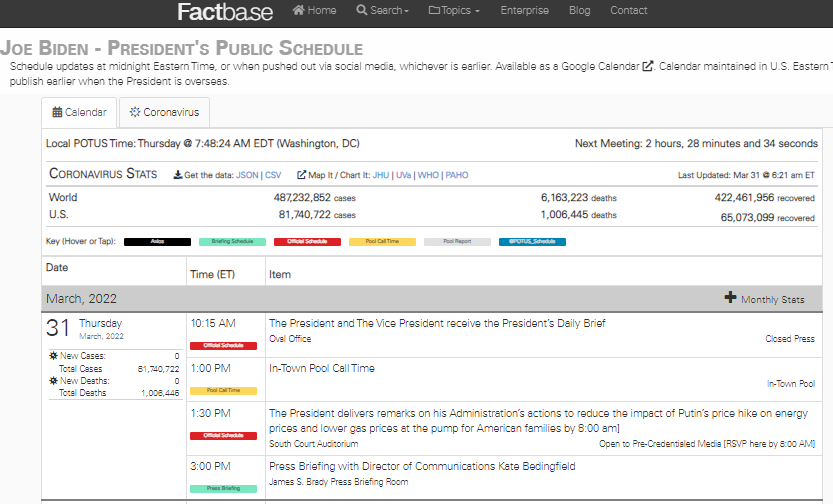Click the calendar icon on Calendar tab
The height and width of the screenshot is (504, 833).
[x=57, y=112]
